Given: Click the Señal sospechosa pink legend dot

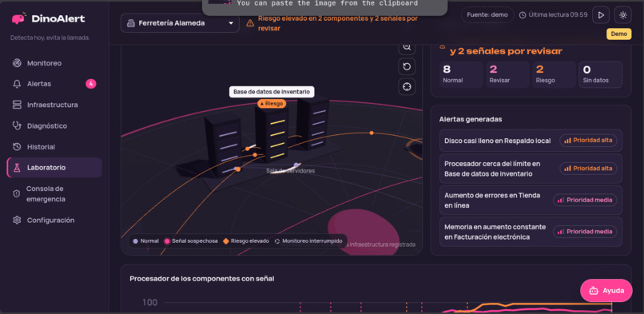Looking at the screenshot, I should click(x=167, y=241).
